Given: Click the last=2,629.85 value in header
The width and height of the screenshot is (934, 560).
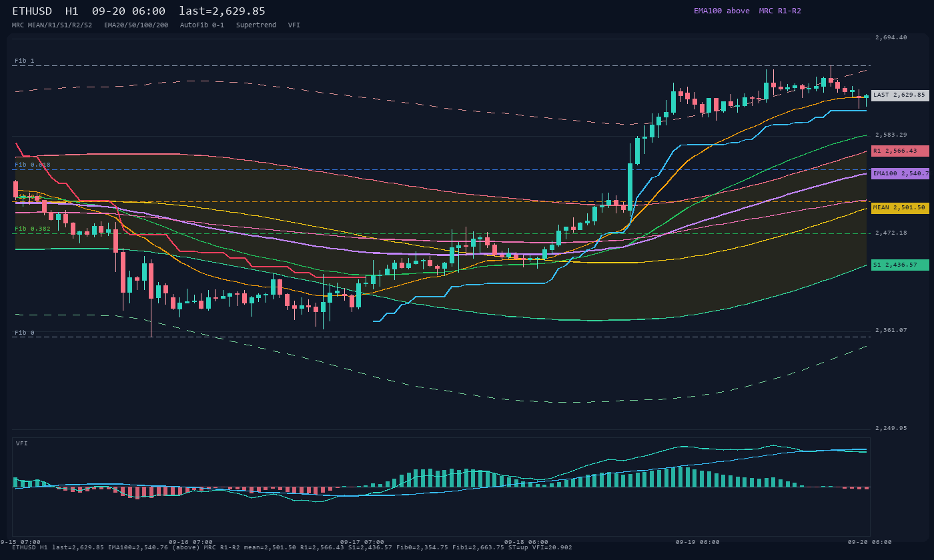Looking at the screenshot, I should point(222,11).
